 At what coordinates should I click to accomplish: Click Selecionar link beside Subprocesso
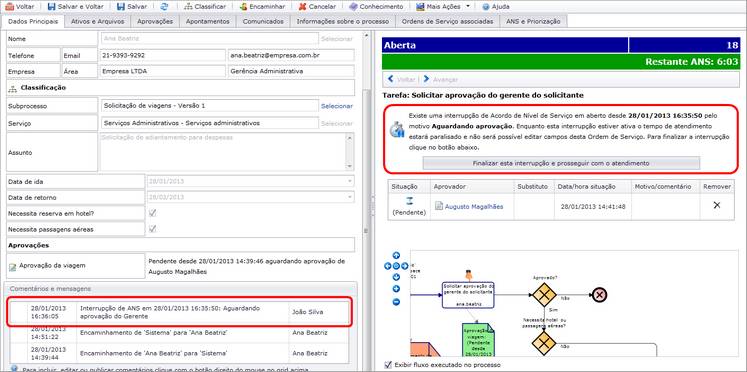[x=336, y=106]
